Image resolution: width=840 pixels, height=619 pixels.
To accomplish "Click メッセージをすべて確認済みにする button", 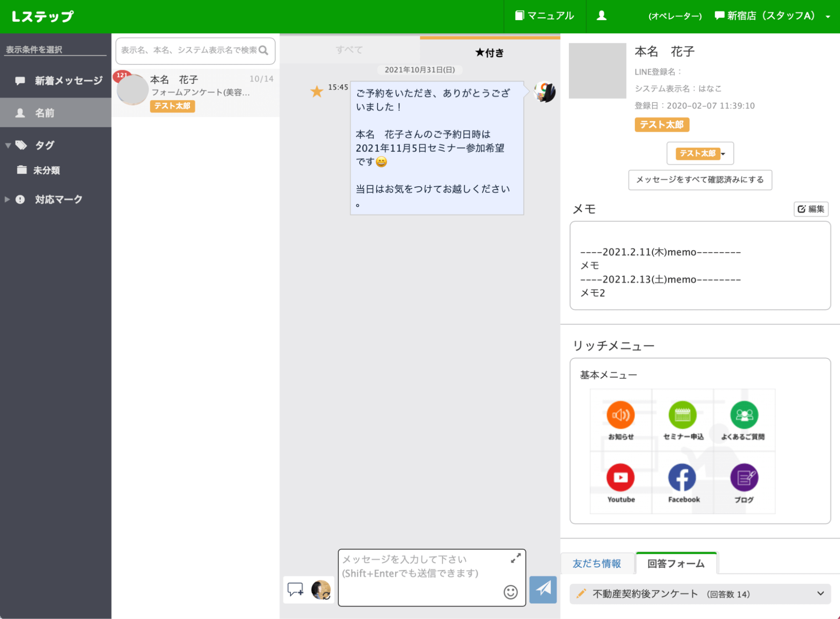I will click(x=700, y=180).
